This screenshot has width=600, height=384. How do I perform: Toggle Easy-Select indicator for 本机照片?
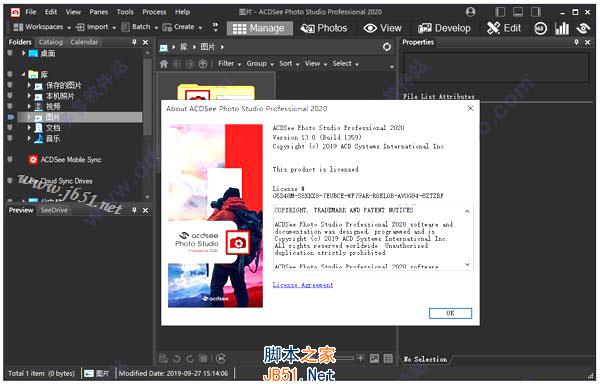click(x=10, y=96)
